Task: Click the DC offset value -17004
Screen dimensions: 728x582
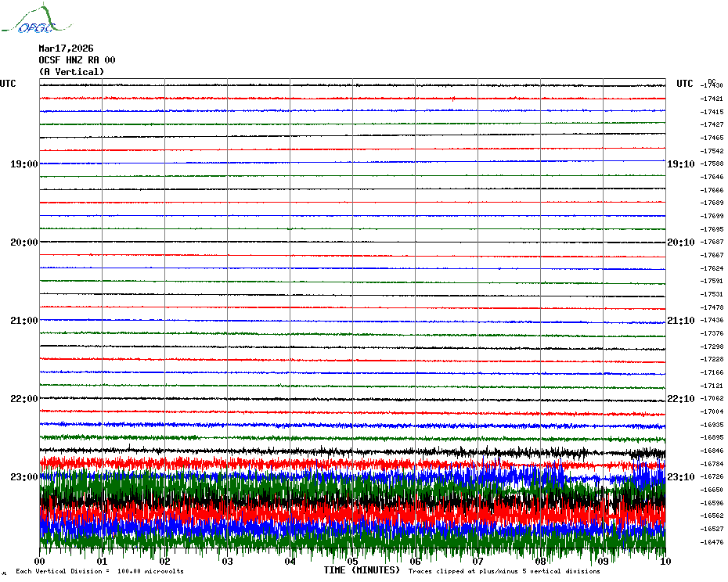Action: click(712, 411)
